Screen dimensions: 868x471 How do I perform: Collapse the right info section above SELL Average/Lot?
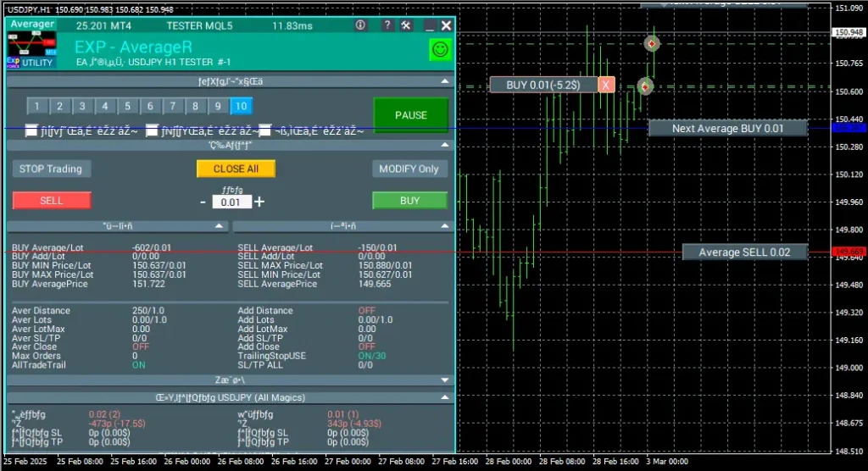click(x=444, y=226)
